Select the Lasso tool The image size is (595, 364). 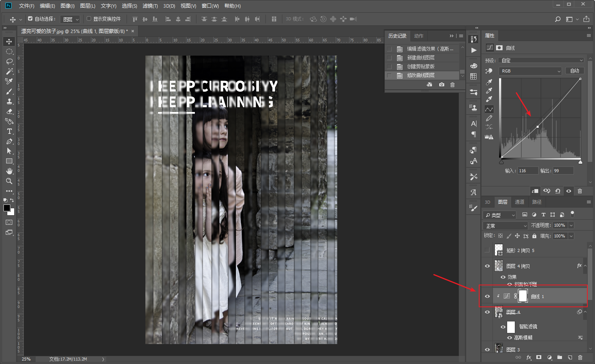point(9,61)
